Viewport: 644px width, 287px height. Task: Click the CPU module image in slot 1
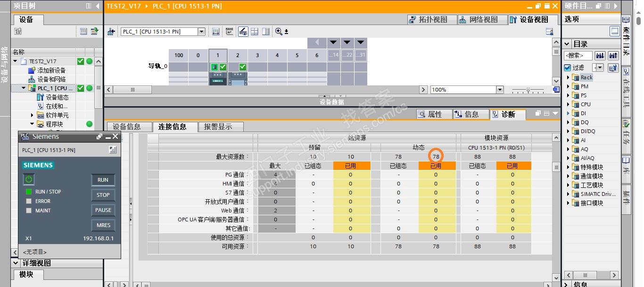pyautogui.click(x=218, y=78)
